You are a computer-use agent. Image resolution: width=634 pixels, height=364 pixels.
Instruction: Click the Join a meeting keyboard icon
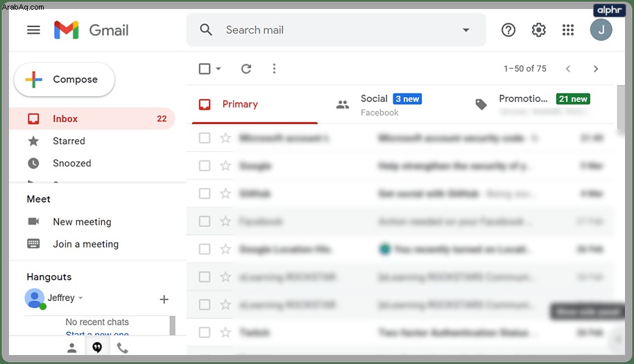pyautogui.click(x=33, y=243)
